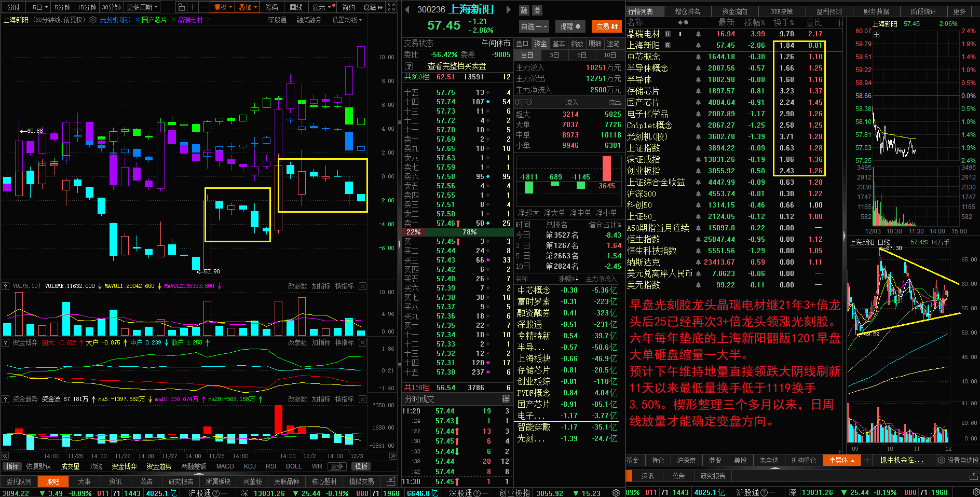The width and height of the screenshot is (980, 497).
Task: Open the 复权 dropdown
Action: tap(223, 7)
